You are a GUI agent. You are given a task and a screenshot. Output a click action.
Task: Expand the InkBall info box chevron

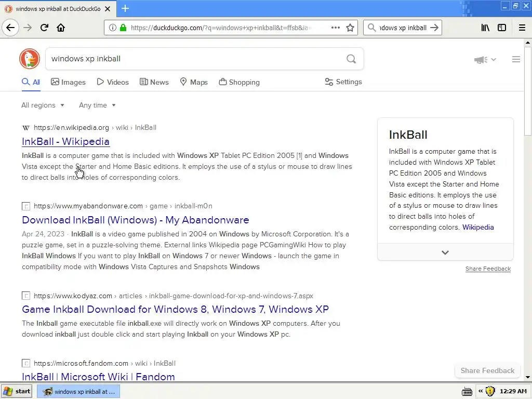coord(445,252)
